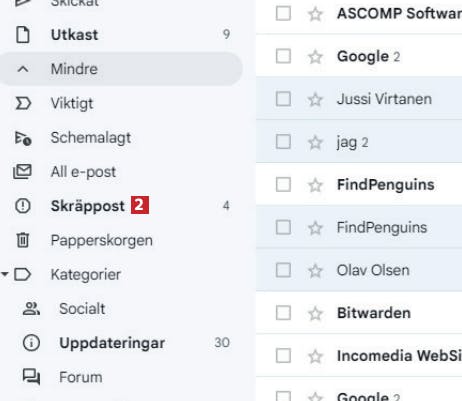Viewport: 462px width, 401px height.
Task: Open the Kategorier label
Action: pos(86,275)
